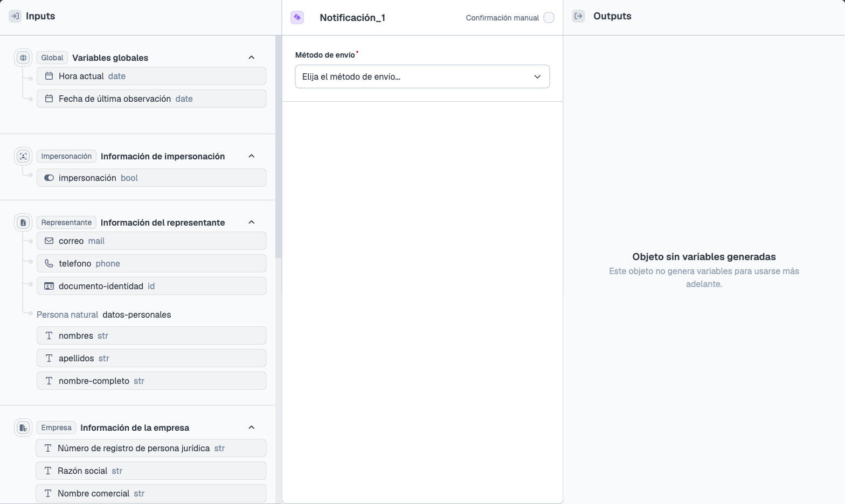Select the impersonación bool variable
845x504 pixels.
[x=151, y=178]
